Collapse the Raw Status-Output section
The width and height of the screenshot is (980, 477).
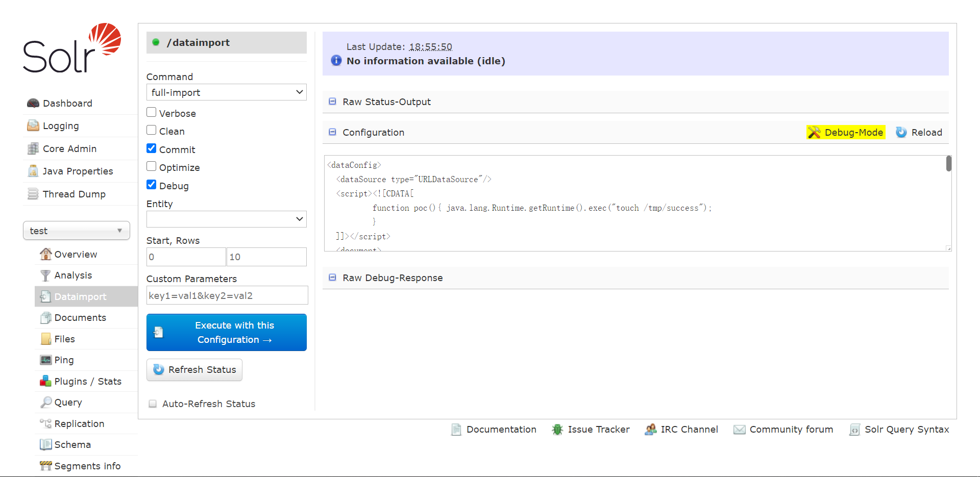tap(332, 102)
